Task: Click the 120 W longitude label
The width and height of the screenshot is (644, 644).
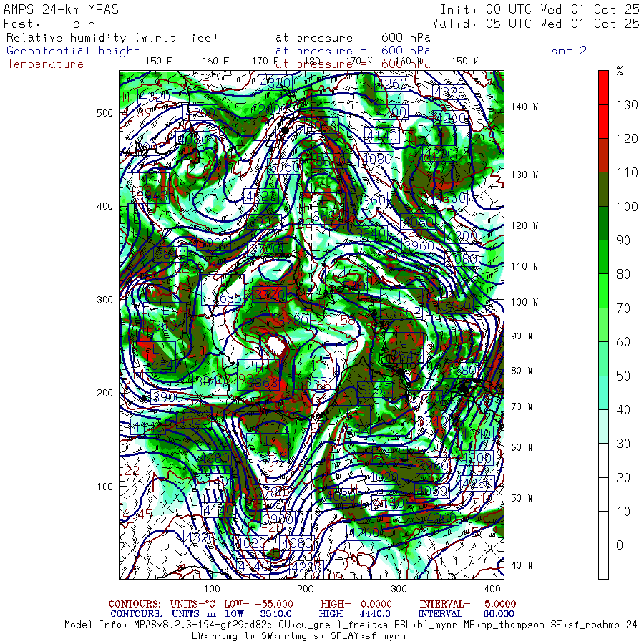Action: [524, 225]
